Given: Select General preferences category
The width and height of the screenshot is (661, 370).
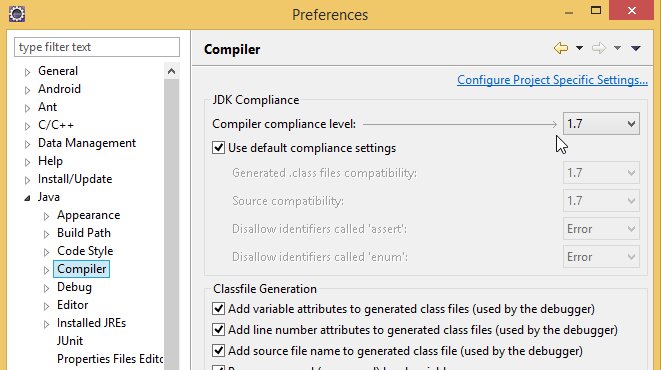Looking at the screenshot, I should tap(58, 71).
